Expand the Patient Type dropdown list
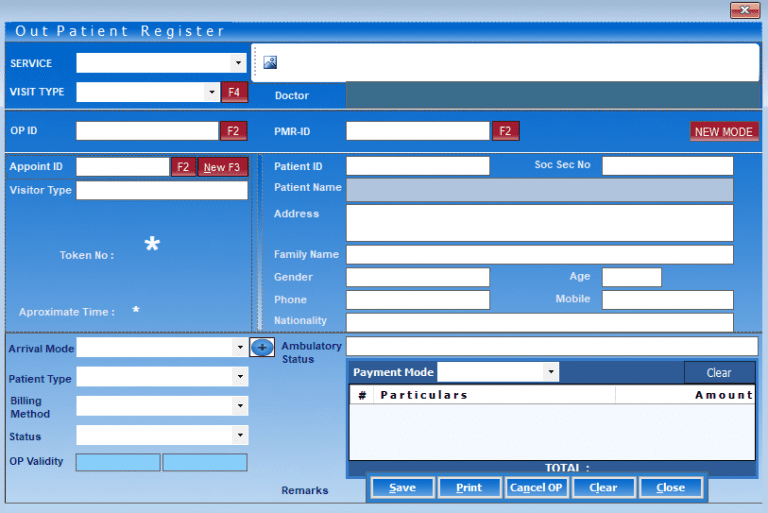This screenshot has width=768, height=513. pyautogui.click(x=239, y=378)
